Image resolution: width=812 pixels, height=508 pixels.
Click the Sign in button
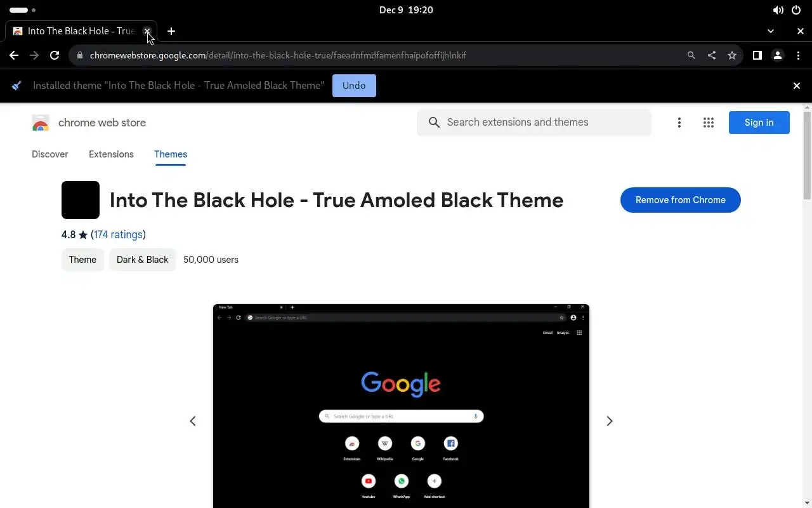(x=759, y=123)
